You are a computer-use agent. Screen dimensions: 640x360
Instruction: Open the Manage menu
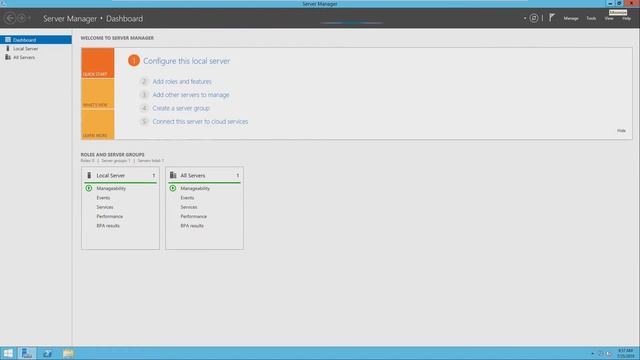tap(571, 18)
